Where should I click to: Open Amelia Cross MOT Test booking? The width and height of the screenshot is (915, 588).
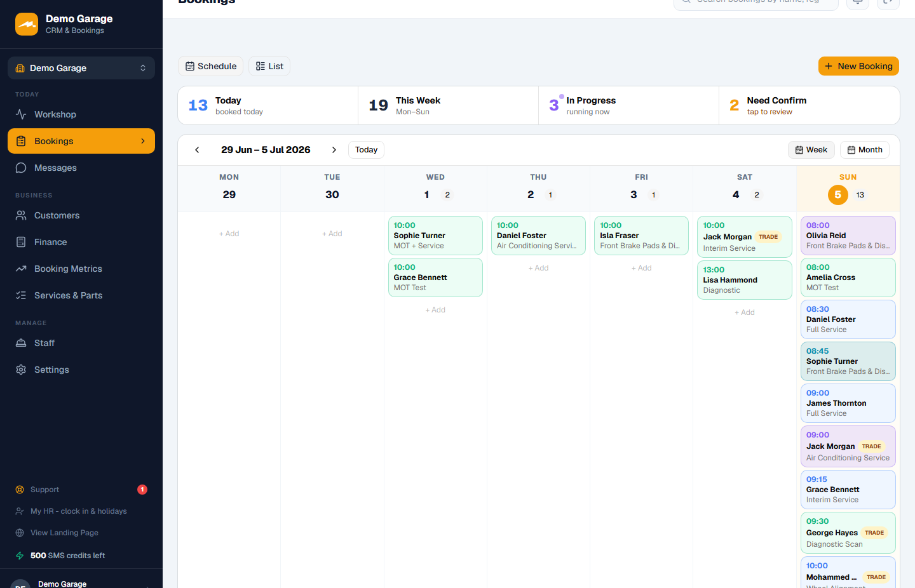pos(848,277)
